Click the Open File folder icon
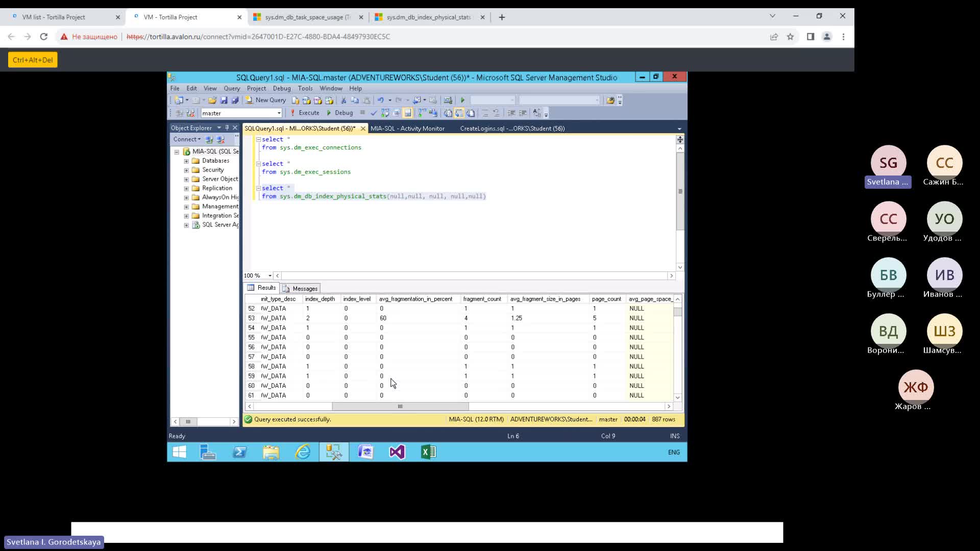This screenshot has height=551, width=980. point(212,100)
